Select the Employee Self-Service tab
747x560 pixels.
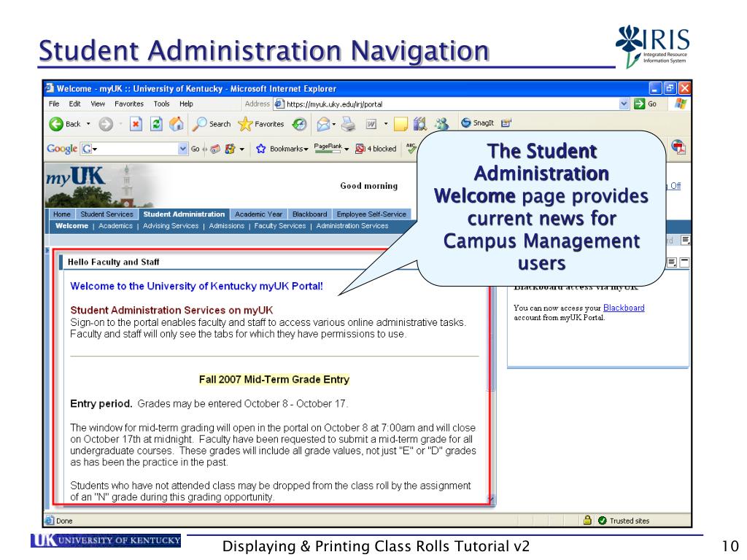click(x=371, y=214)
